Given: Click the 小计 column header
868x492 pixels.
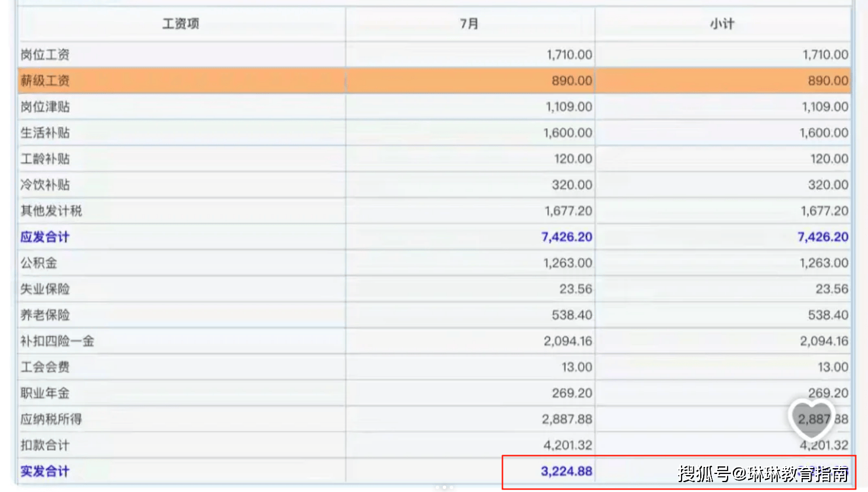Looking at the screenshot, I should click(722, 24).
